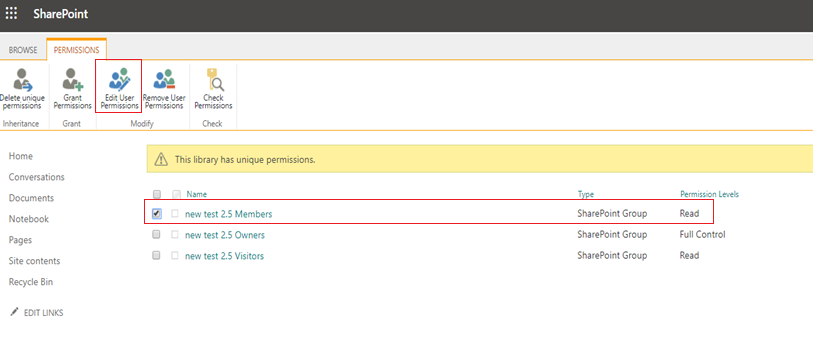
Task: Sort by the Name column header
Action: (x=197, y=194)
